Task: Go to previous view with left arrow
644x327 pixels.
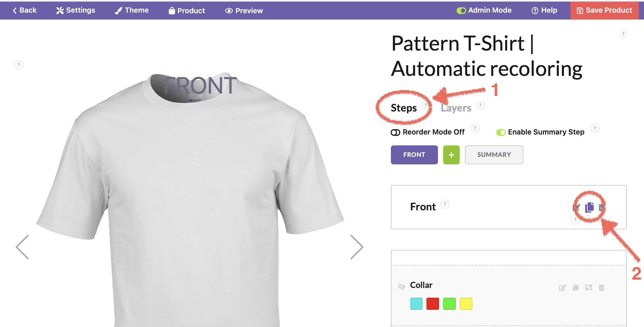Action: (22, 247)
